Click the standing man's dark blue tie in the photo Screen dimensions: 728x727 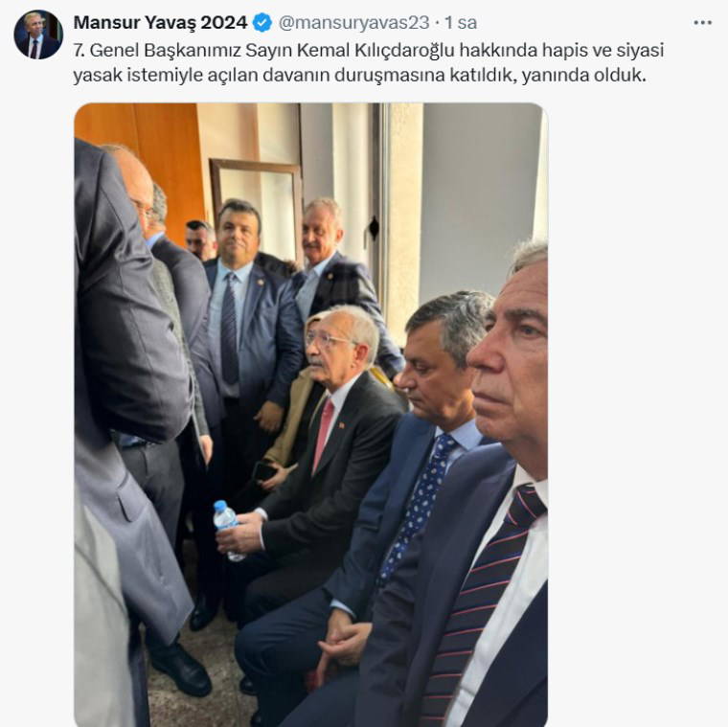click(x=229, y=328)
